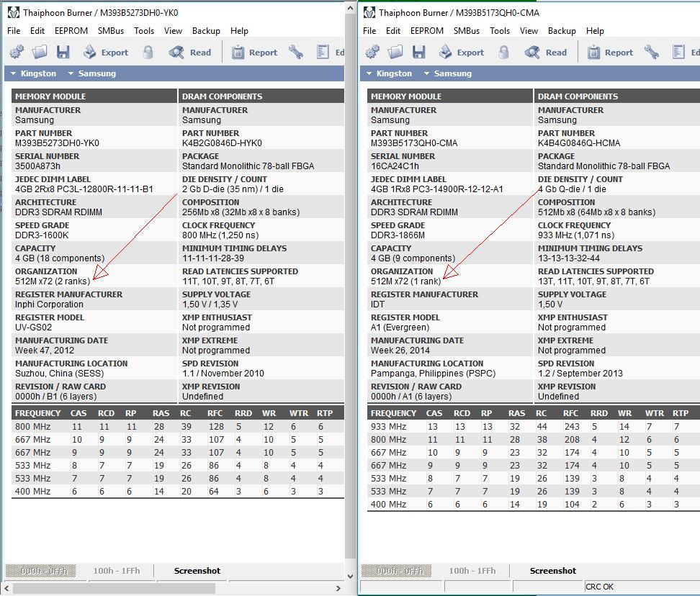Click wrench tool icon in right window
The height and width of the screenshot is (596, 700).
pos(652,53)
